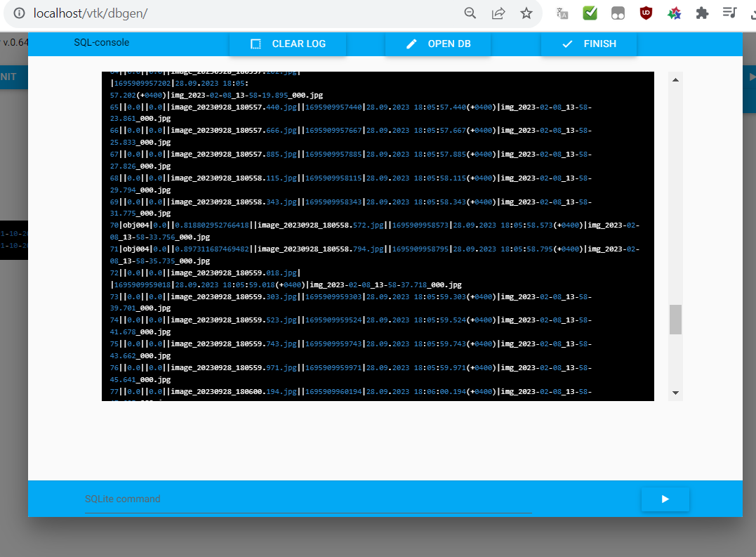Click the zoom magnifier icon in address bar
This screenshot has width=756, height=557.
click(470, 13)
